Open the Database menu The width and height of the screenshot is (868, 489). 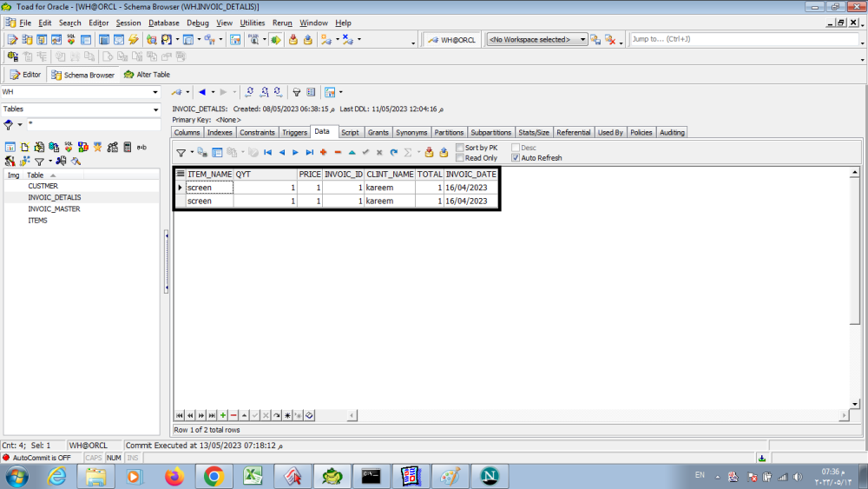click(164, 23)
